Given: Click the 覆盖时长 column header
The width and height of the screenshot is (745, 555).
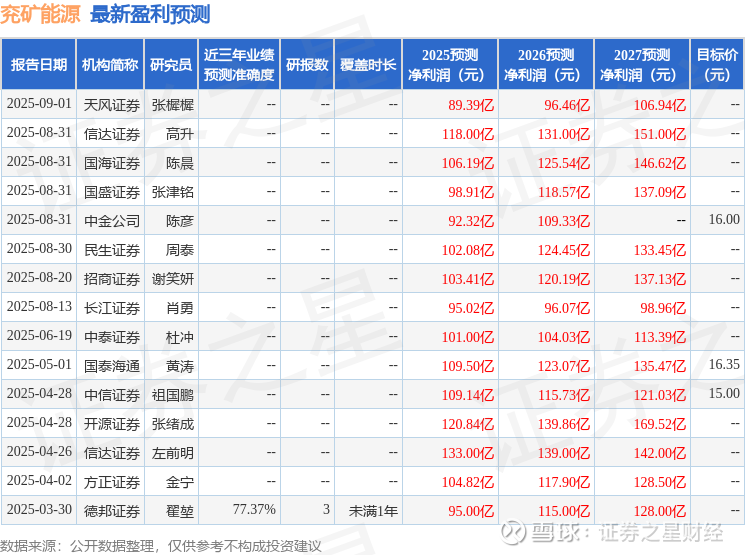Looking at the screenshot, I should [368, 65].
